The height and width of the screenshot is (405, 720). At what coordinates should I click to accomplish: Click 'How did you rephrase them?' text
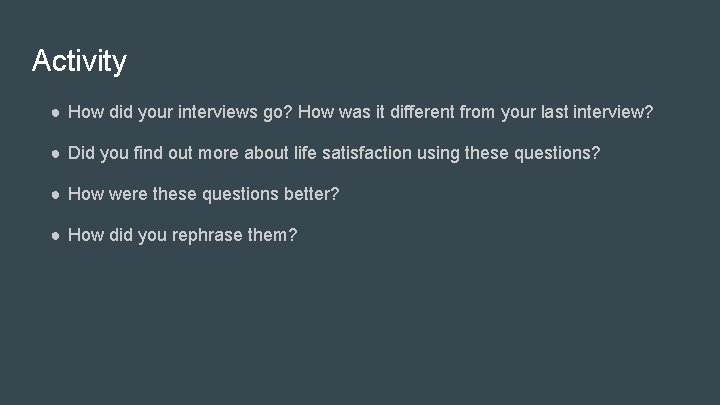(182, 235)
